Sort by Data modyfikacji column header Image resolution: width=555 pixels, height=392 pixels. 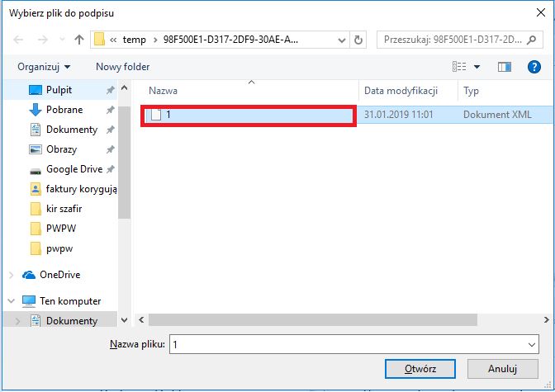400,91
